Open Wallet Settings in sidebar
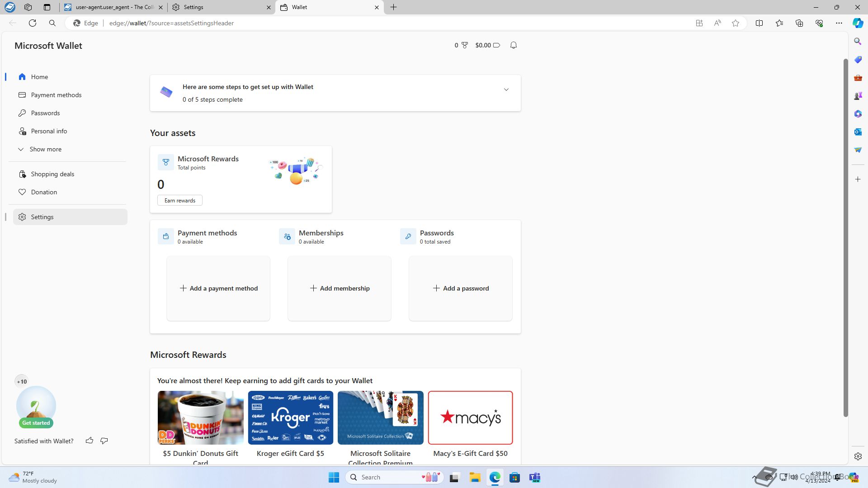 70,217
